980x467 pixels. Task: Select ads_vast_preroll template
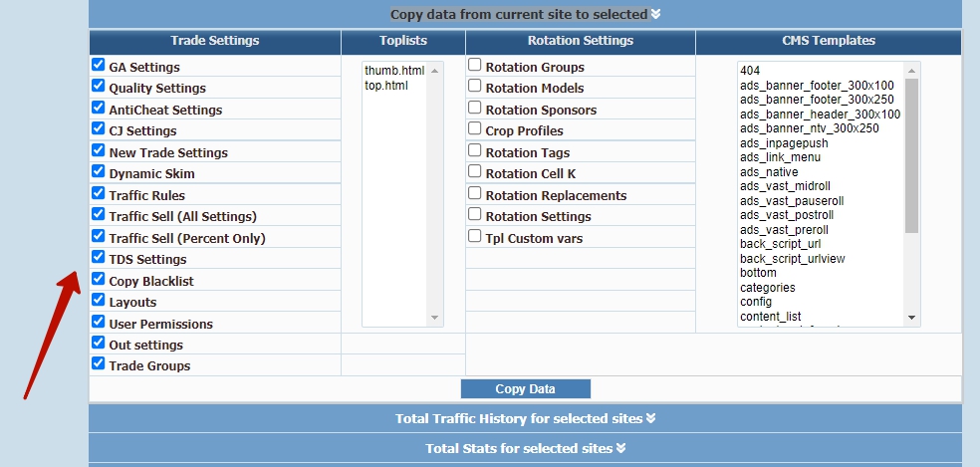pos(821,229)
